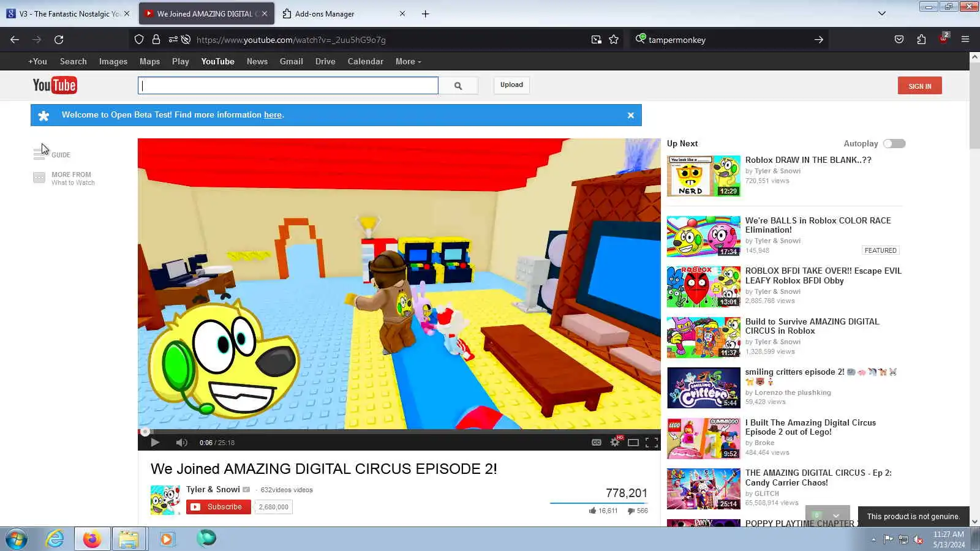Click the 2,680,000 subscriber count
The image size is (980, 551).
(x=273, y=507)
